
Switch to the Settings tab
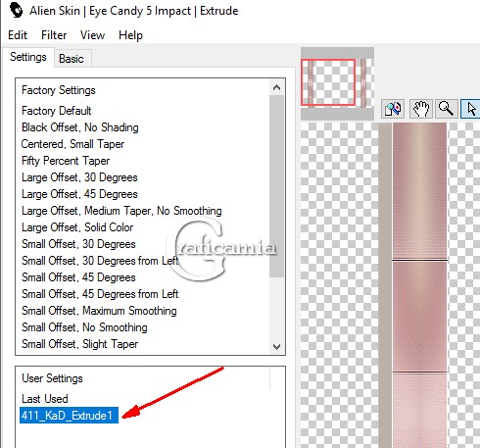pyautogui.click(x=28, y=57)
